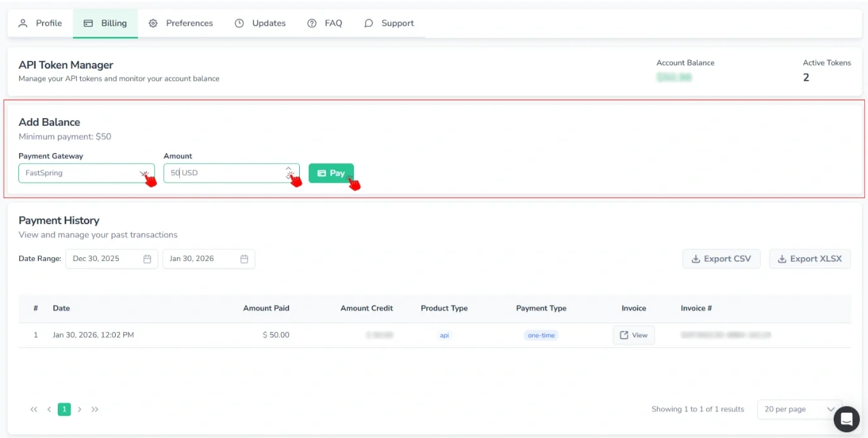The height and width of the screenshot is (438, 868).
Task: Click the View invoice button
Action: point(634,335)
